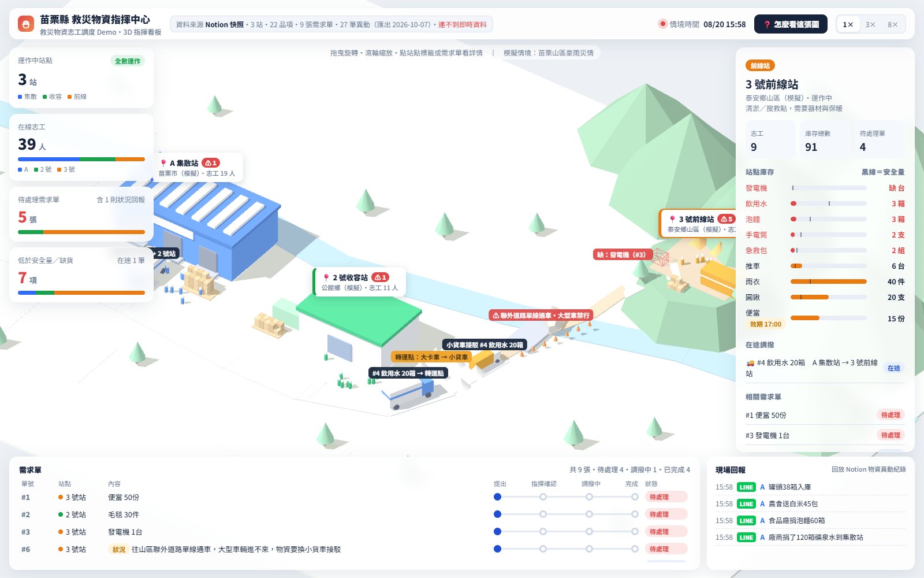Select the 小貨車接駁 #4 飲用水 20箱 map tag
924x578 pixels.
pos(485,344)
